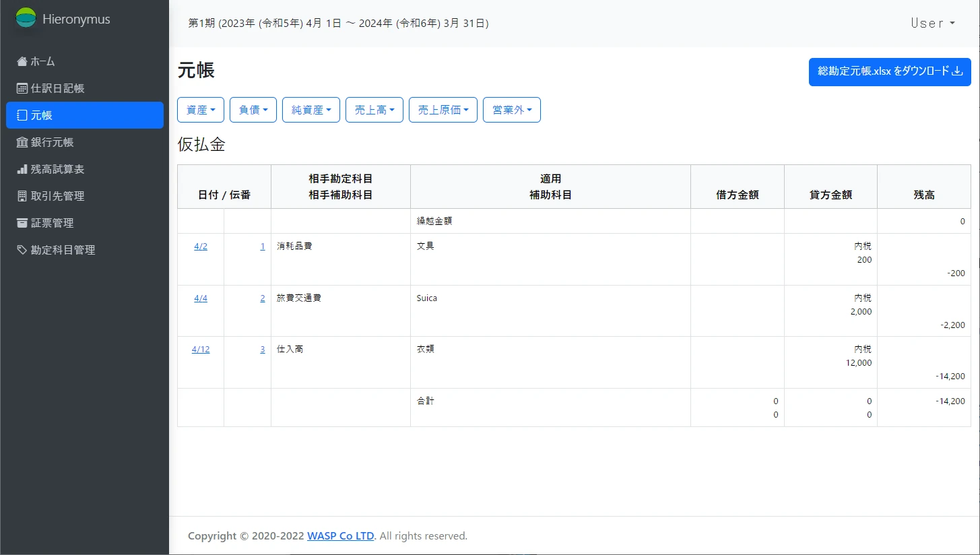Expand the 負債 account dropdown
Viewport: 980px width, 555px height.
[x=253, y=110]
